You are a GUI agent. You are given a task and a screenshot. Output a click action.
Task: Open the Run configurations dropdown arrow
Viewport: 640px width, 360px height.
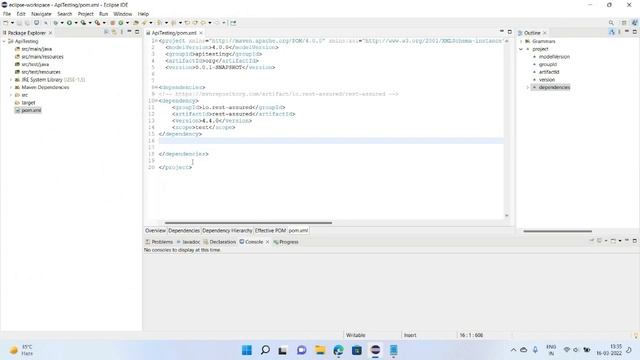76,23
